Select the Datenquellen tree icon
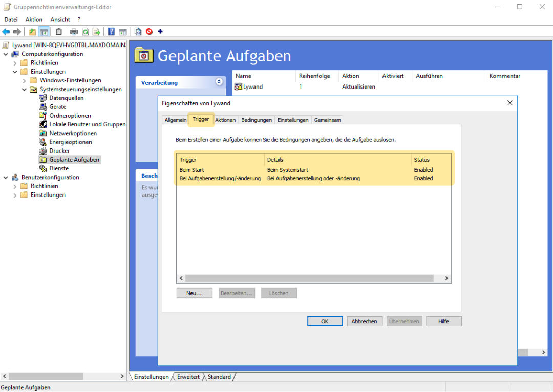The width and height of the screenshot is (553, 392). [43, 98]
